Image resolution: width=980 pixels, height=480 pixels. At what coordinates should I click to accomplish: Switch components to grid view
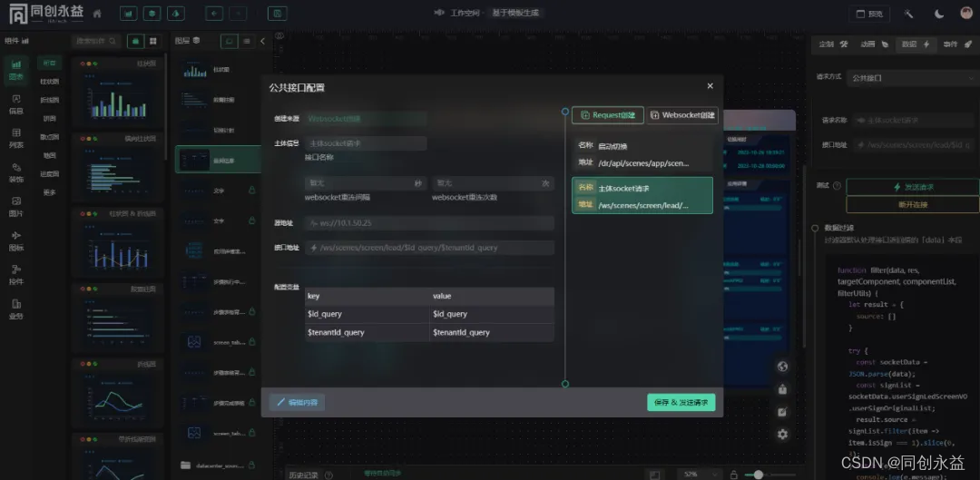click(x=153, y=41)
